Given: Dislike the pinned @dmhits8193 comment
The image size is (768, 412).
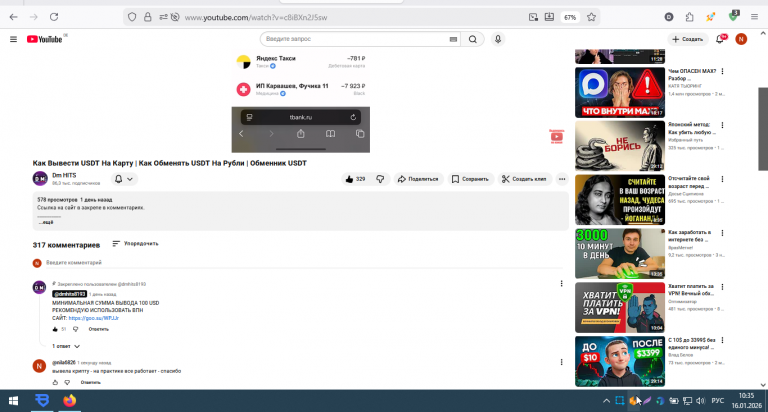Looking at the screenshot, I should pos(75,329).
